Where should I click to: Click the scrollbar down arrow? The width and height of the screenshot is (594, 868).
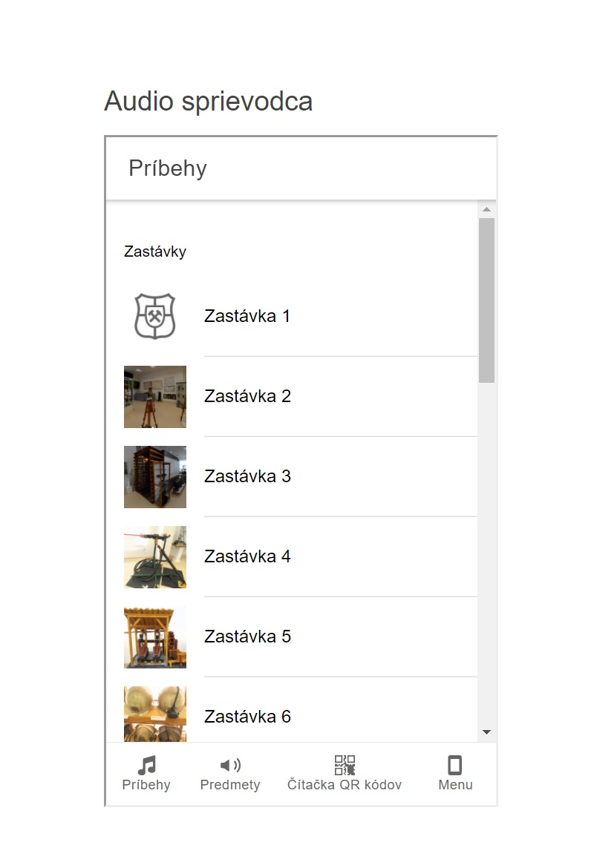pyautogui.click(x=486, y=732)
